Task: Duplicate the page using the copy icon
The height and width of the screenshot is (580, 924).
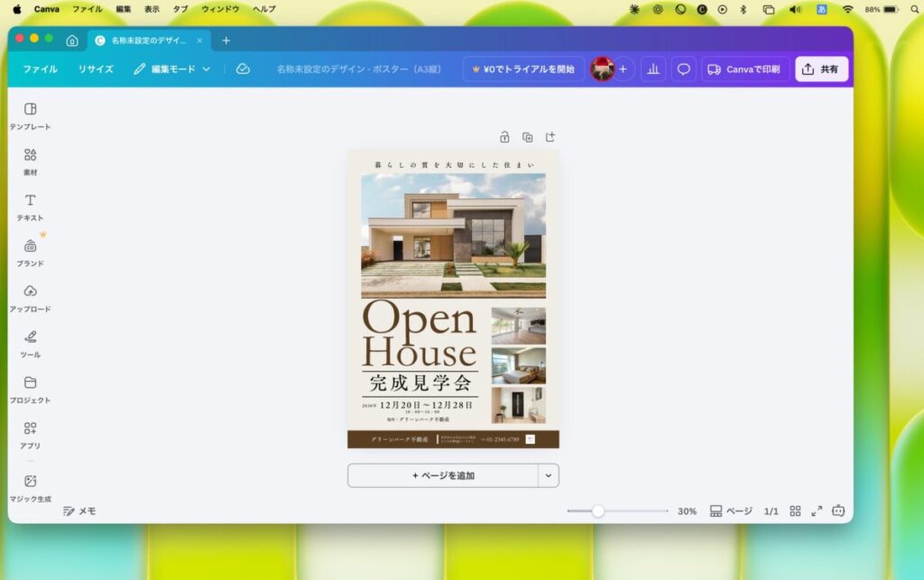Action: 527,137
